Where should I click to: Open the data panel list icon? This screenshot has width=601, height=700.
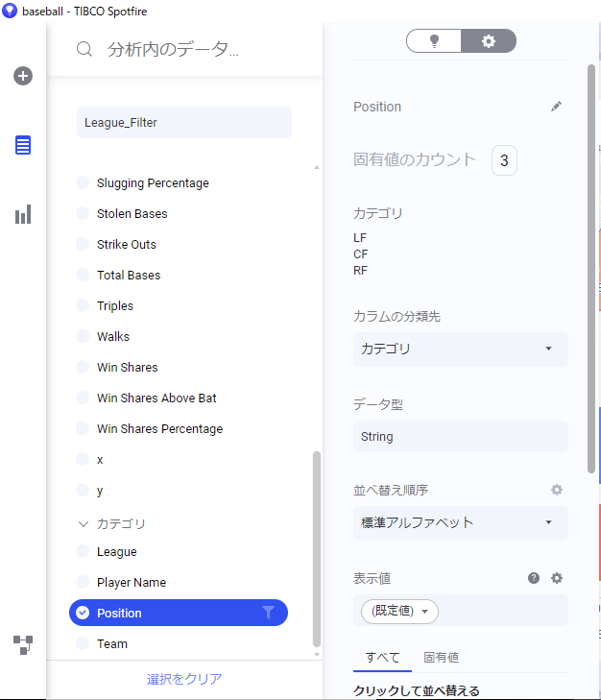(x=23, y=145)
